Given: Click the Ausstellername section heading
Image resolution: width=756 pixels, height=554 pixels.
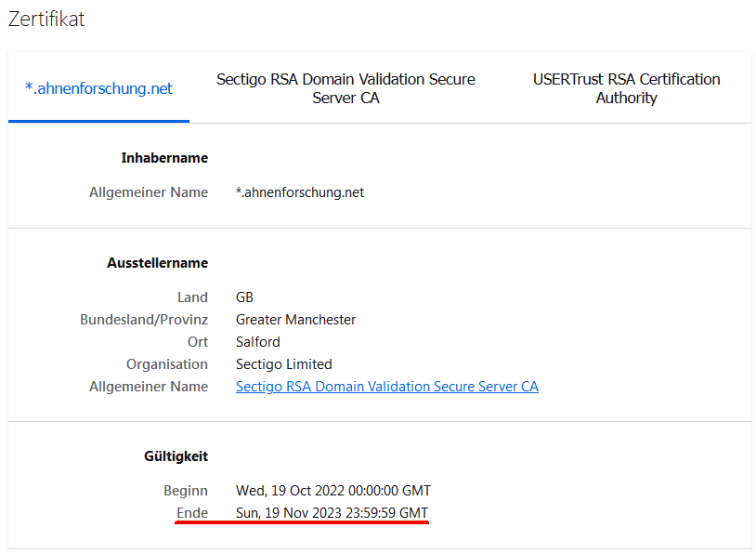Looking at the screenshot, I should tap(157, 263).
